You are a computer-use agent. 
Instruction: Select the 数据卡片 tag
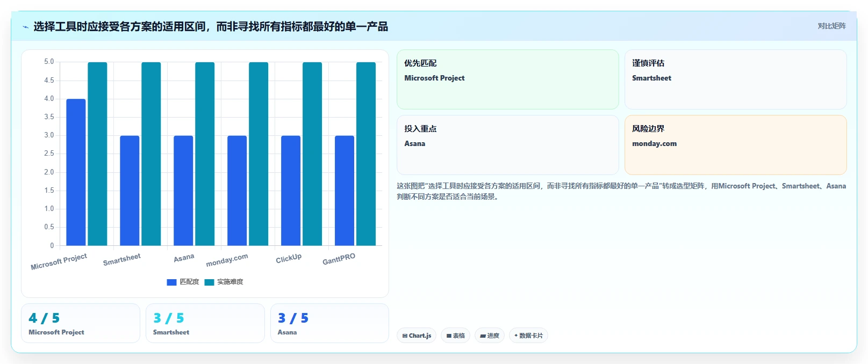pos(528,336)
